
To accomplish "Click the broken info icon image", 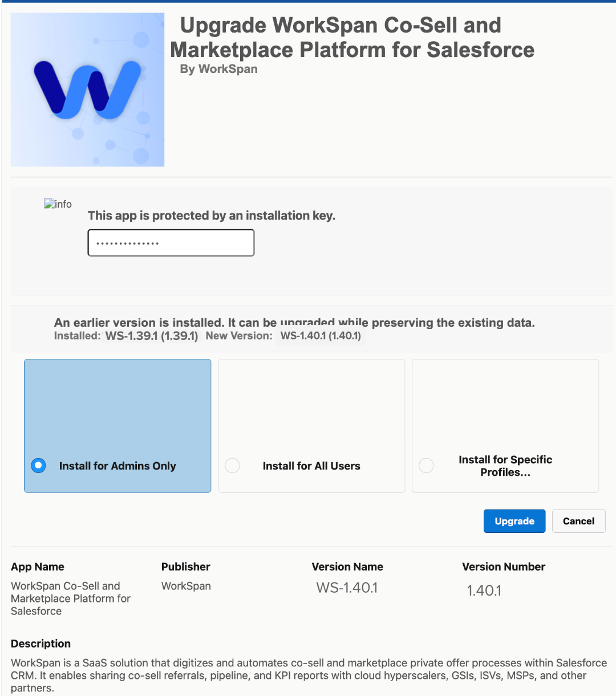I will pos(58,204).
